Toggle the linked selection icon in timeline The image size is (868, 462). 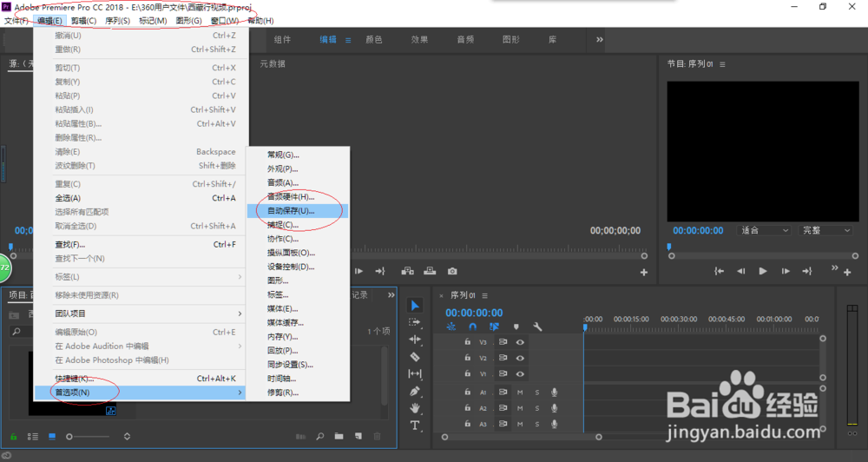click(494, 327)
